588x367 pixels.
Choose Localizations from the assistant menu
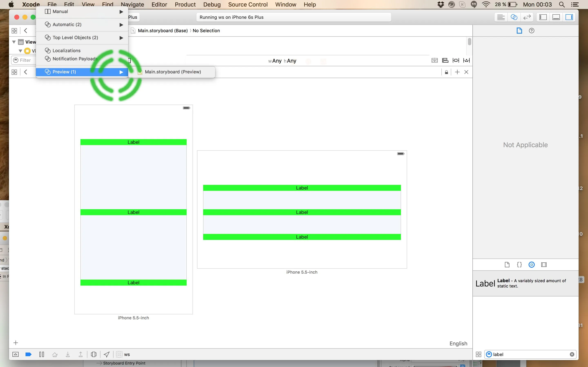pyautogui.click(x=66, y=51)
